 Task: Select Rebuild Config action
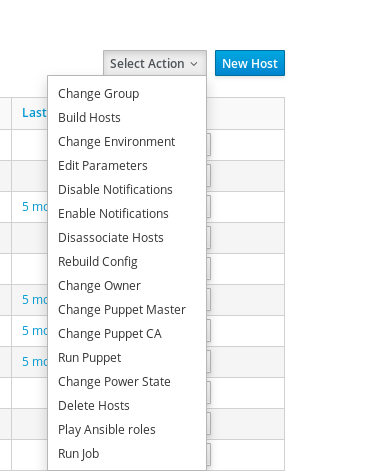click(x=127, y=262)
